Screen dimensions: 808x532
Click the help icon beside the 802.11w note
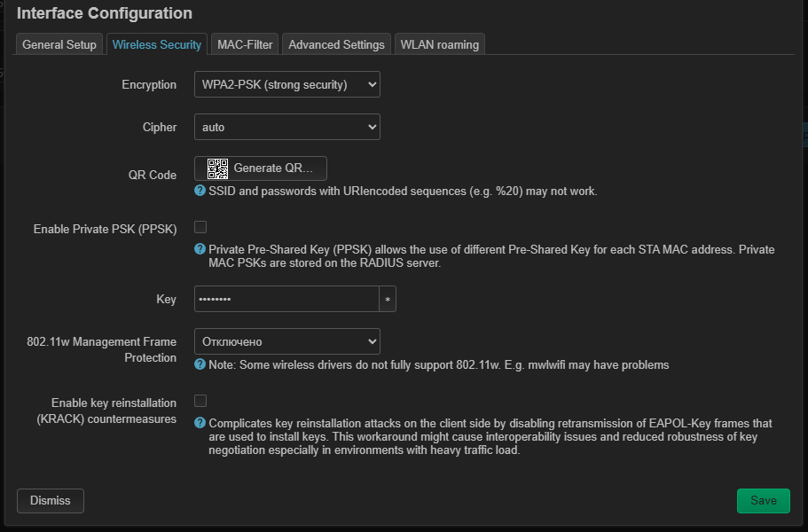(x=200, y=364)
